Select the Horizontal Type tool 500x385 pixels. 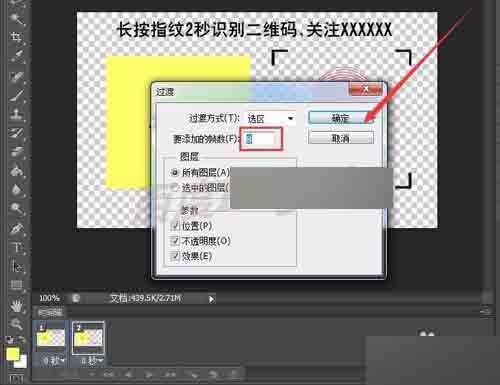[x=16, y=248]
